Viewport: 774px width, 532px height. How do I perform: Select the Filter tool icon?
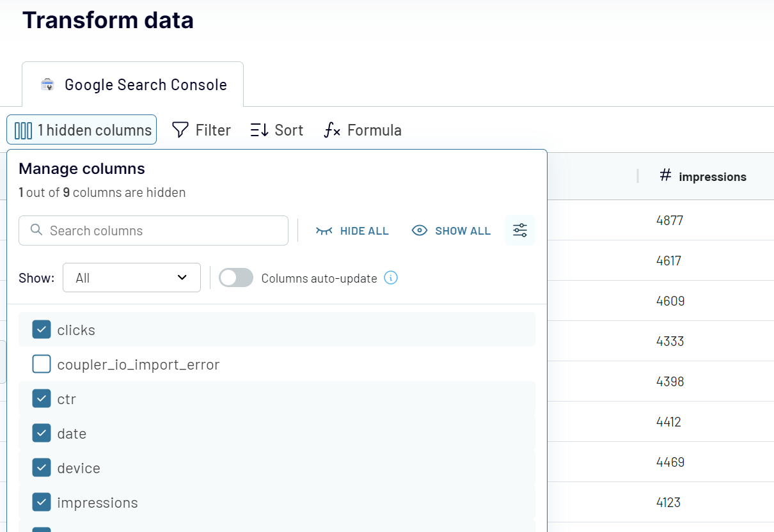point(180,130)
